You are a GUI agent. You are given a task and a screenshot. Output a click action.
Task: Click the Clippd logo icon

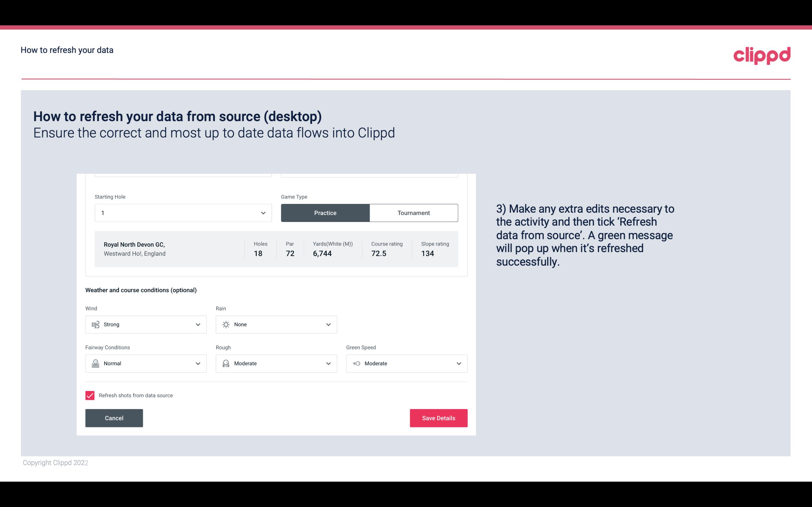[x=762, y=55]
